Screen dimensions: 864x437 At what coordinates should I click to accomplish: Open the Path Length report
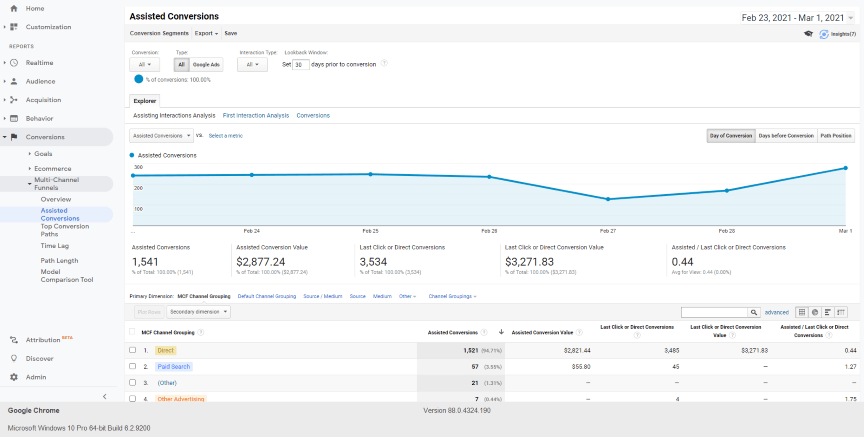pos(59,261)
